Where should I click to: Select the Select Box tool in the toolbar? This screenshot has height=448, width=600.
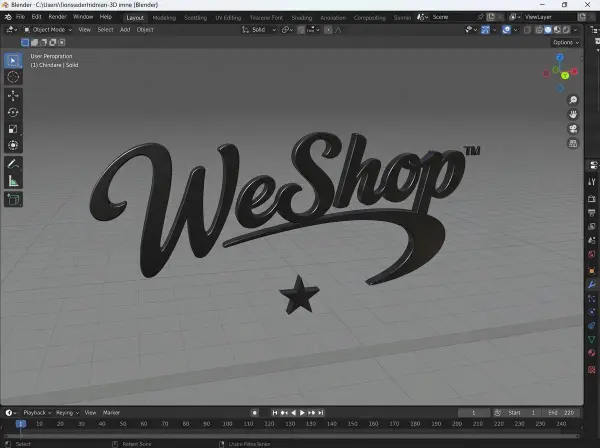tap(13, 61)
